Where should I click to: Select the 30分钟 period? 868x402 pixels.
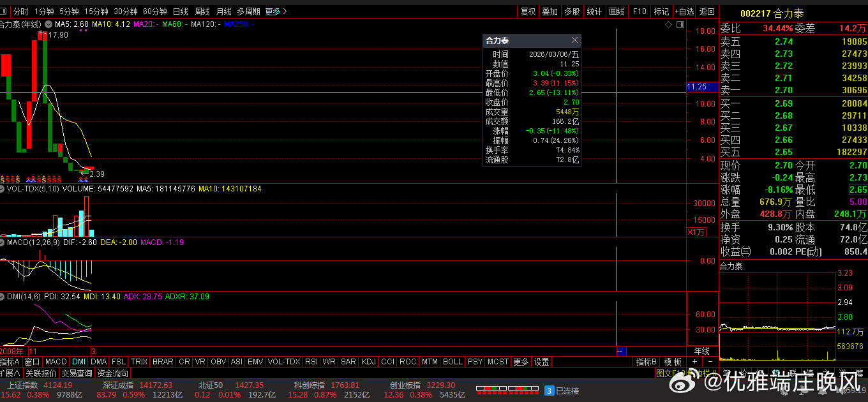[x=126, y=11]
